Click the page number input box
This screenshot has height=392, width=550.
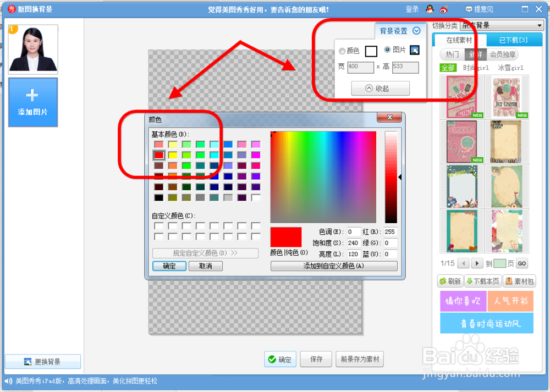tap(499, 263)
